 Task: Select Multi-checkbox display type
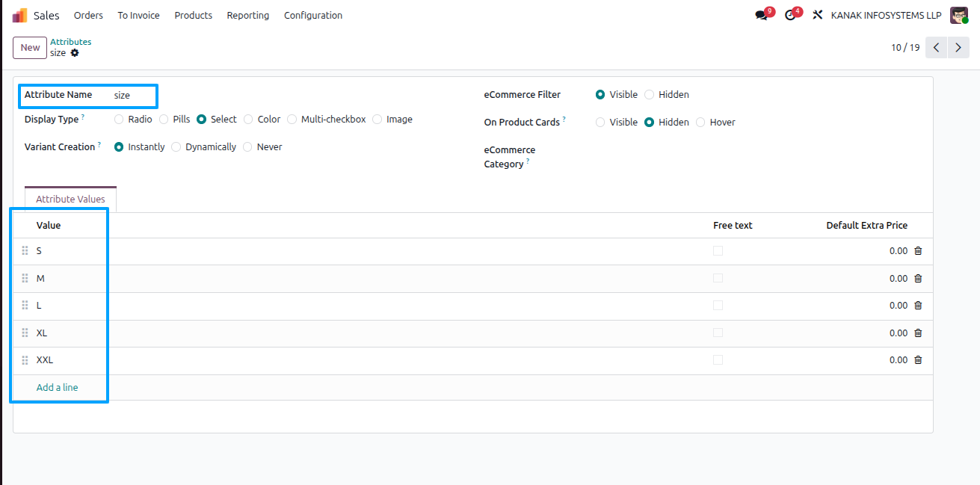(x=292, y=120)
